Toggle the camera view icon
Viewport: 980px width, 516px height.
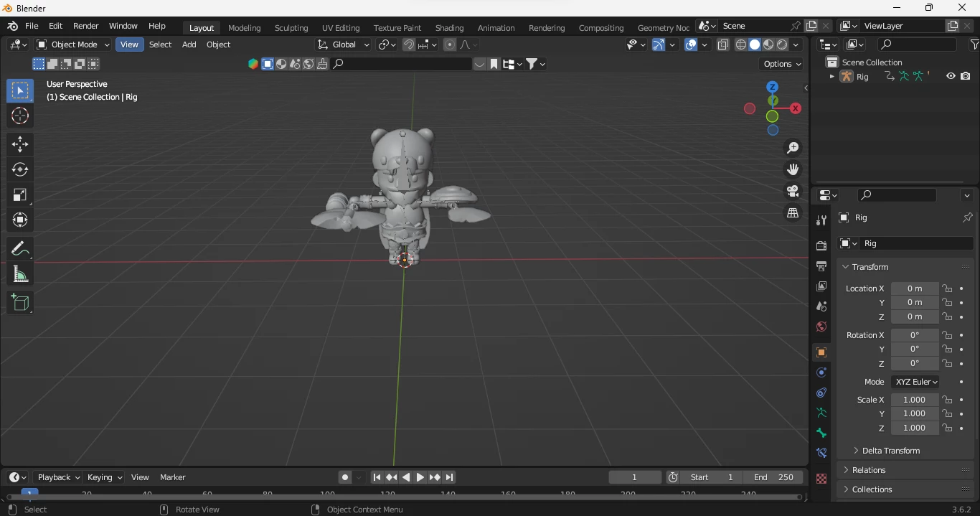[793, 191]
